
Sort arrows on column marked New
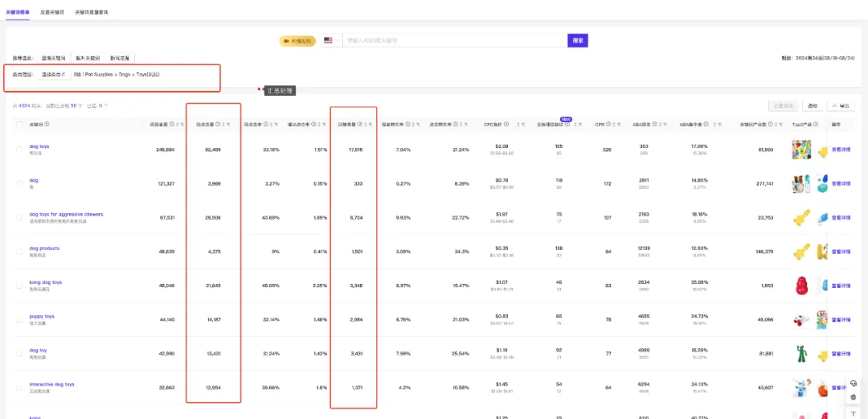[575, 124]
